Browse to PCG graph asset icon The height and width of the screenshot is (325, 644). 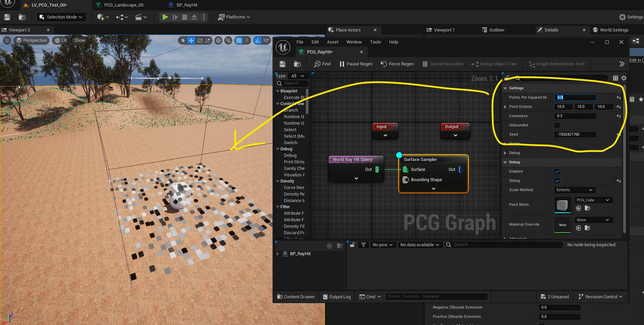[x=297, y=64]
